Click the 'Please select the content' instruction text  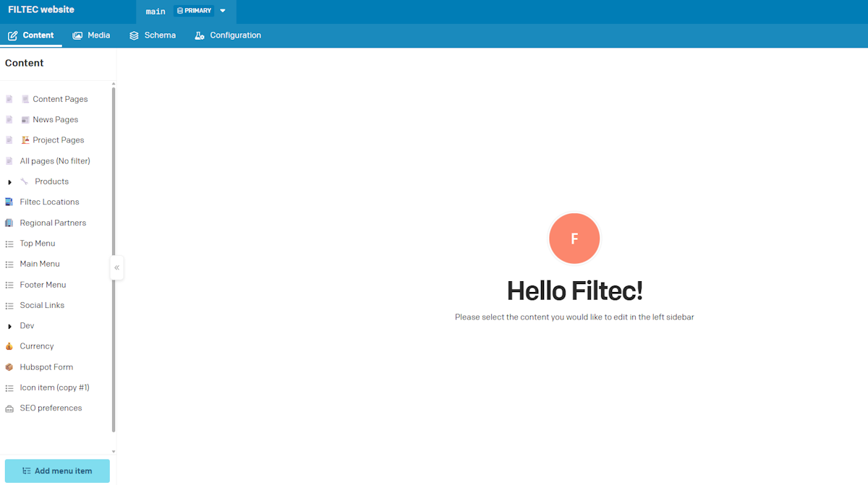[574, 317]
